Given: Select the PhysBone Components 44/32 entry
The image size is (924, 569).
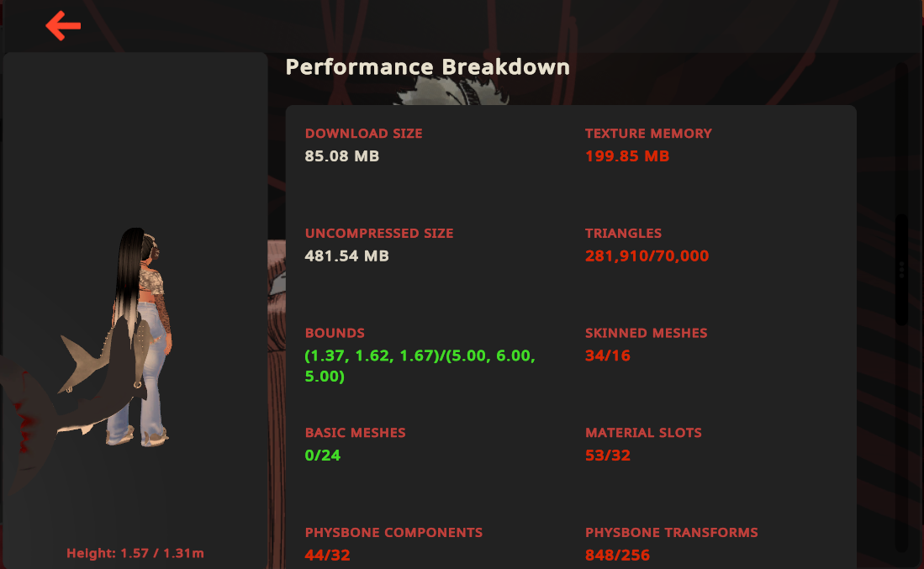Looking at the screenshot, I should tap(393, 544).
